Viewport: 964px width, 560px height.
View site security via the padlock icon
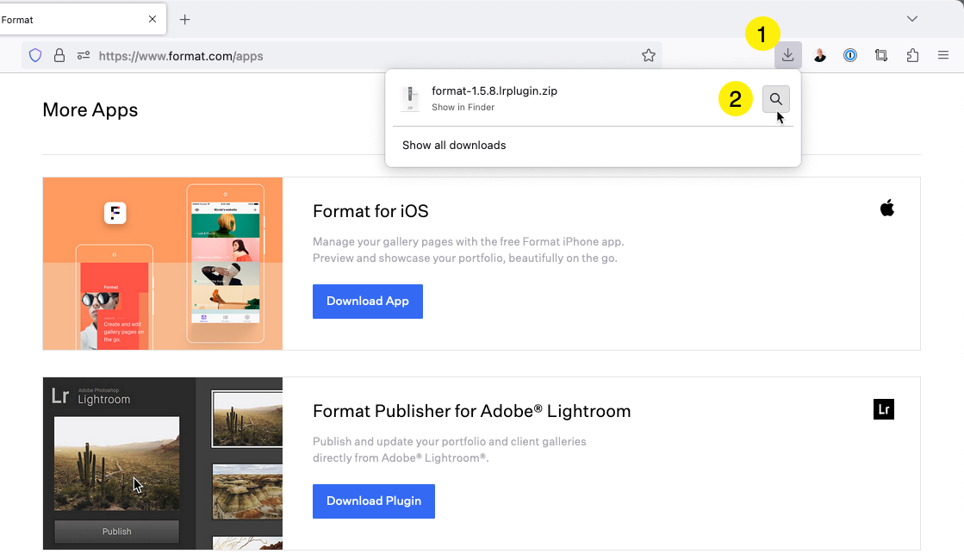point(59,56)
